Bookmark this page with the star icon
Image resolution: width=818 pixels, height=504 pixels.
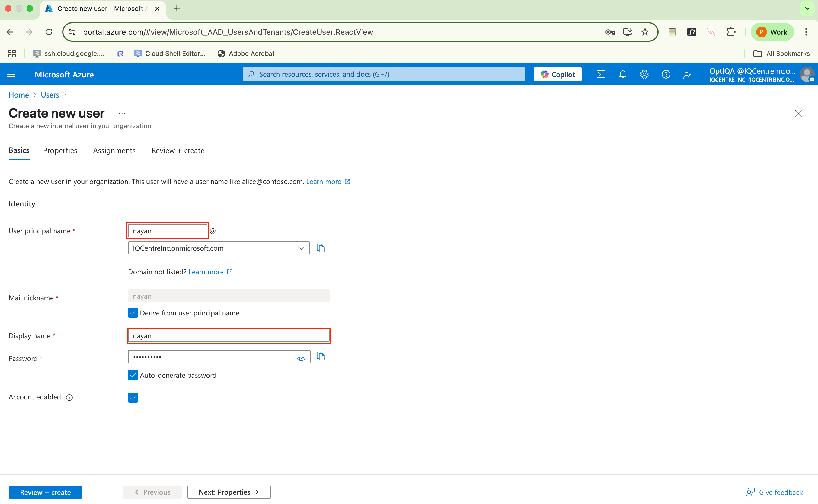(x=645, y=32)
